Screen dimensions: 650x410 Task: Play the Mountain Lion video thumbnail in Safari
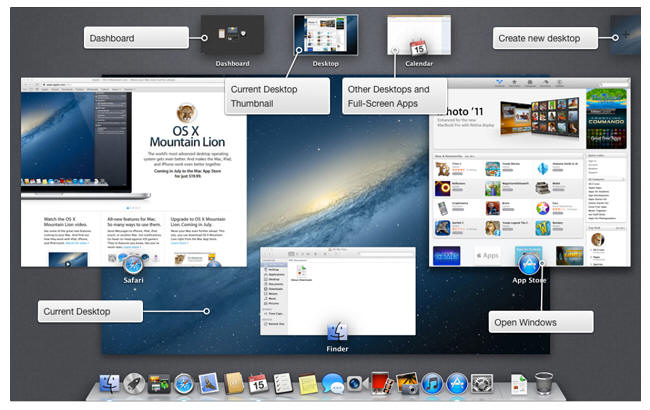click(68, 260)
